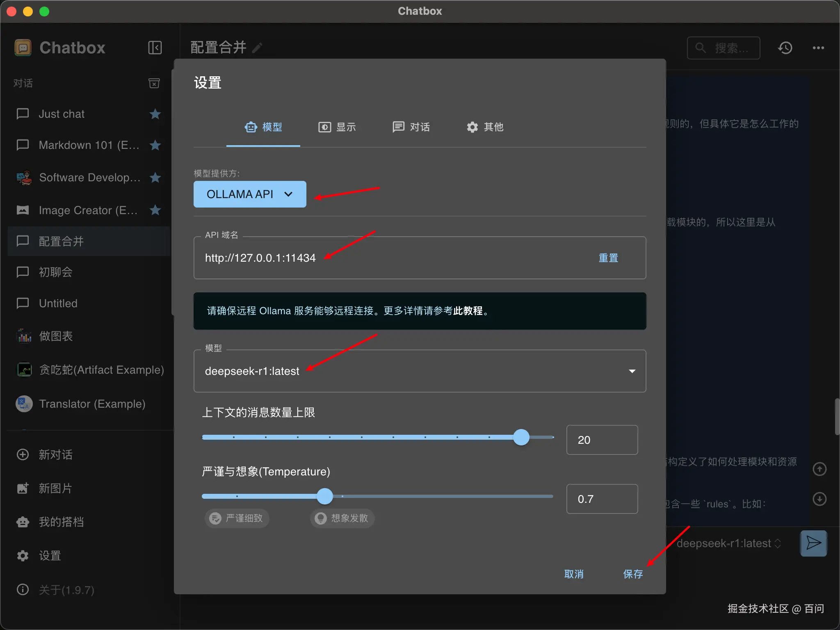Image resolution: width=840 pixels, height=630 pixels.
Task: Toggle star on Markdown 101 conversation
Action: click(155, 145)
